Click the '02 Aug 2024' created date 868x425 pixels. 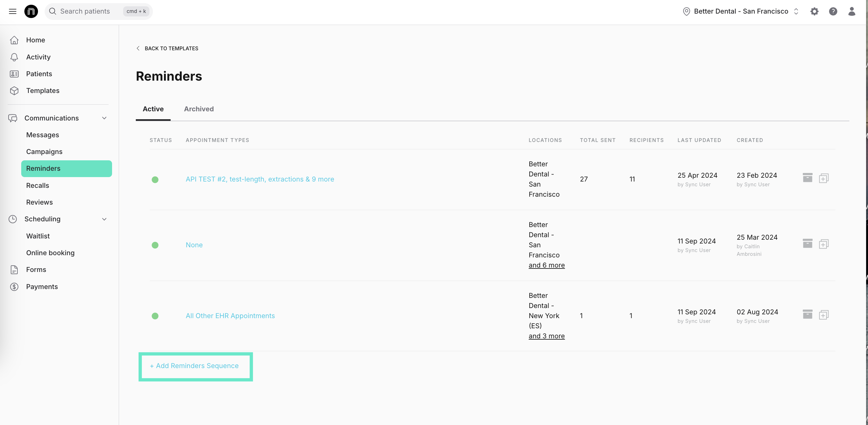point(757,312)
